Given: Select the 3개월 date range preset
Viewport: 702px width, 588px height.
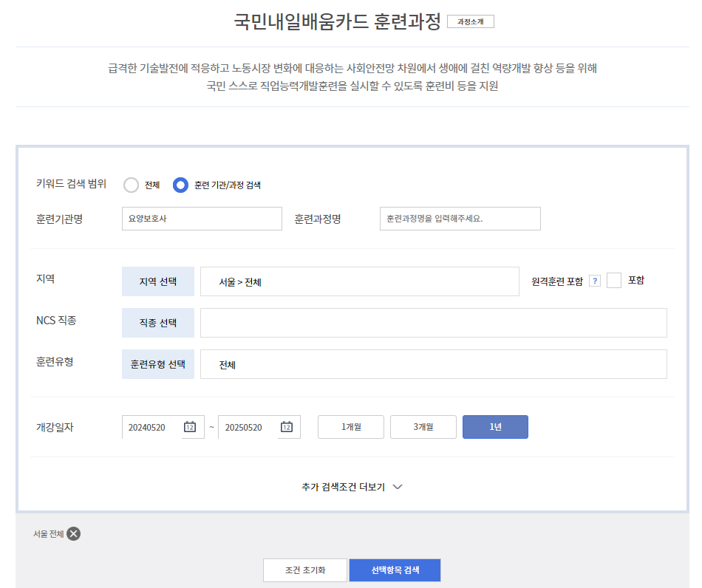Looking at the screenshot, I should pyautogui.click(x=423, y=426).
